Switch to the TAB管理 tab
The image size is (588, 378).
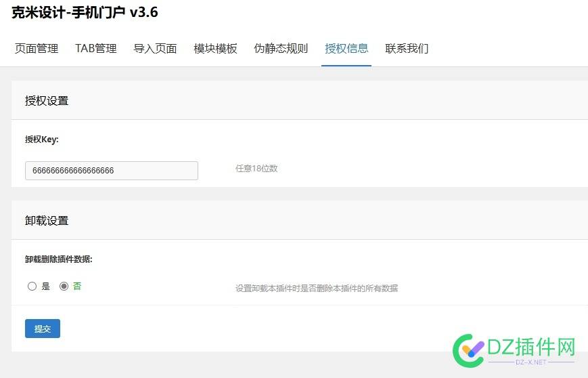tap(96, 48)
